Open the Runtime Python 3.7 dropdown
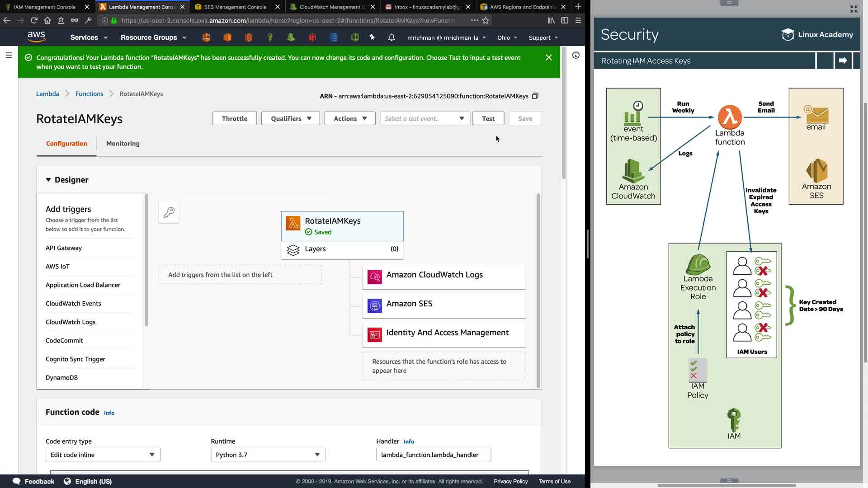 pyautogui.click(x=268, y=455)
